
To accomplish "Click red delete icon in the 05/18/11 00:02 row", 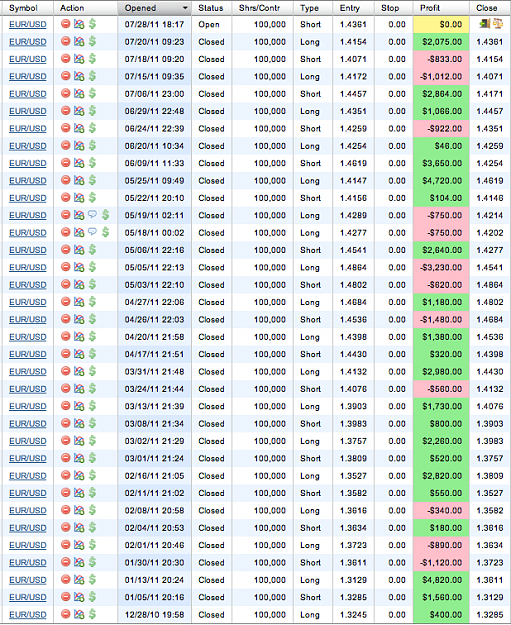I will pos(66,232).
